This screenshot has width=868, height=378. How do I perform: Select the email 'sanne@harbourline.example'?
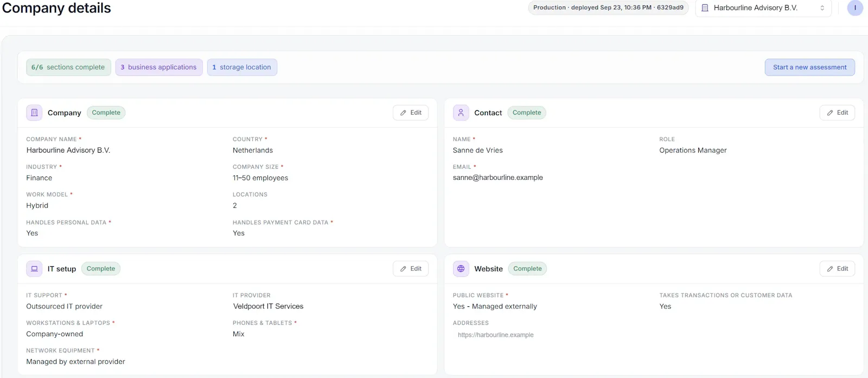pos(498,178)
